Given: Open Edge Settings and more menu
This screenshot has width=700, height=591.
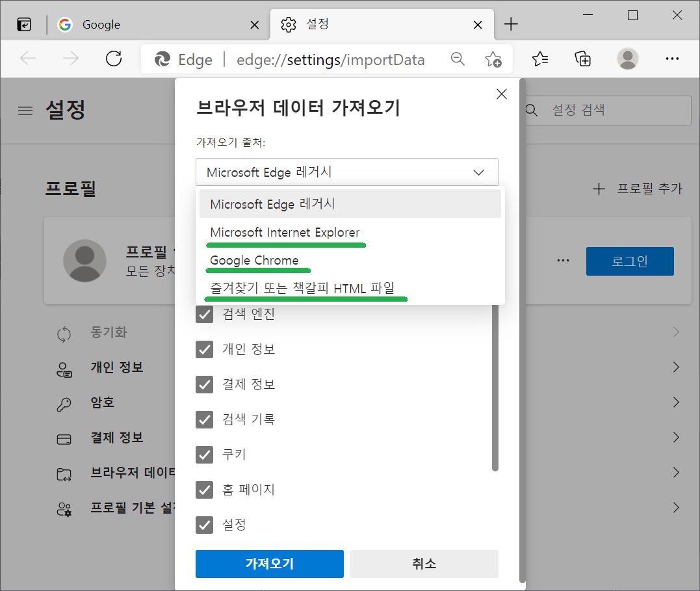Looking at the screenshot, I should point(672,59).
